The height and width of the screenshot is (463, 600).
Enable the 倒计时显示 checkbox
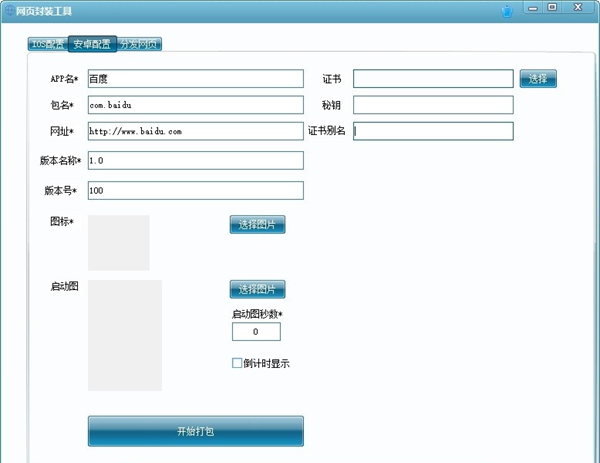(x=237, y=363)
